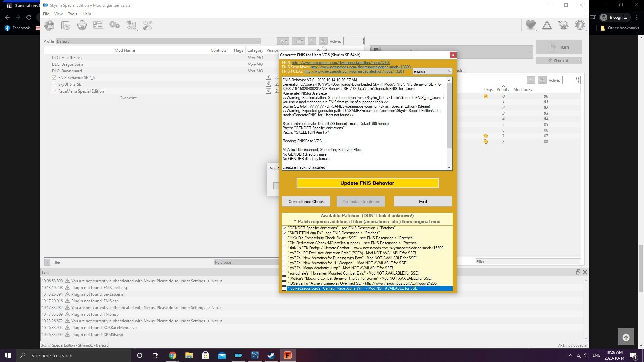The height and width of the screenshot is (362, 644).
Task: Click the mod list wrench actions icon
Action: 283,41
